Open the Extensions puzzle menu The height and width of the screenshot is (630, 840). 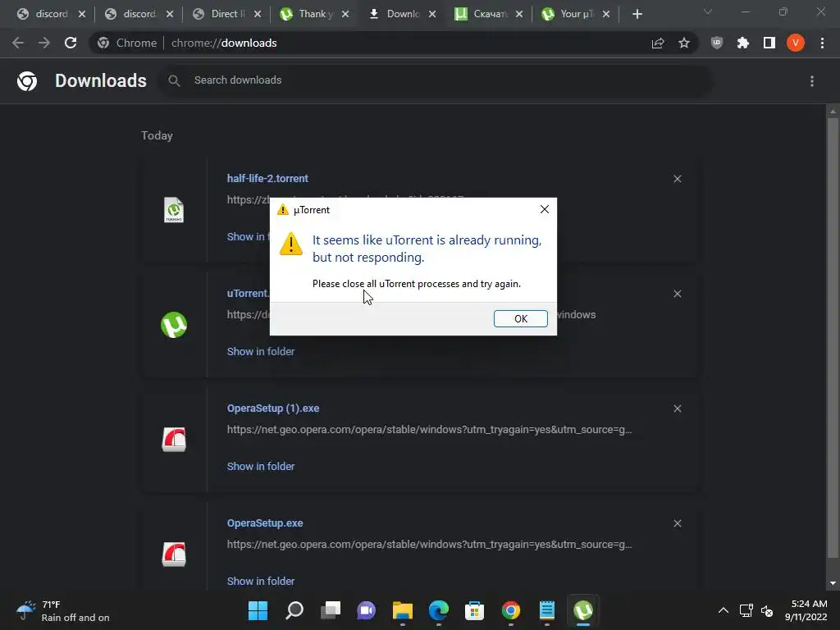click(742, 43)
